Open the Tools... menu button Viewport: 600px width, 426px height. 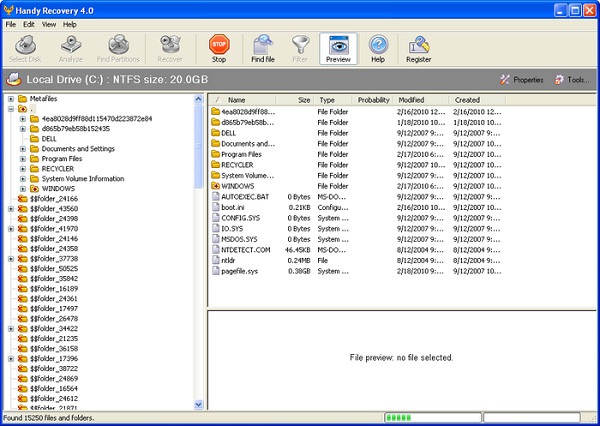[x=572, y=80]
